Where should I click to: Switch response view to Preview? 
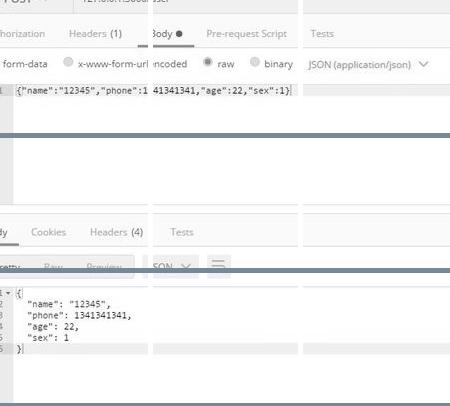pyautogui.click(x=104, y=266)
